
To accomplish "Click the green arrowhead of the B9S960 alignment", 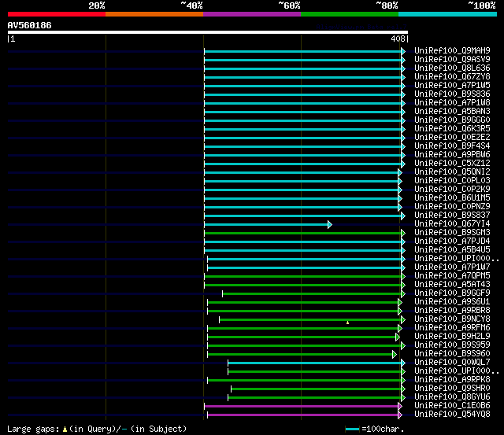I will tap(395, 355).
